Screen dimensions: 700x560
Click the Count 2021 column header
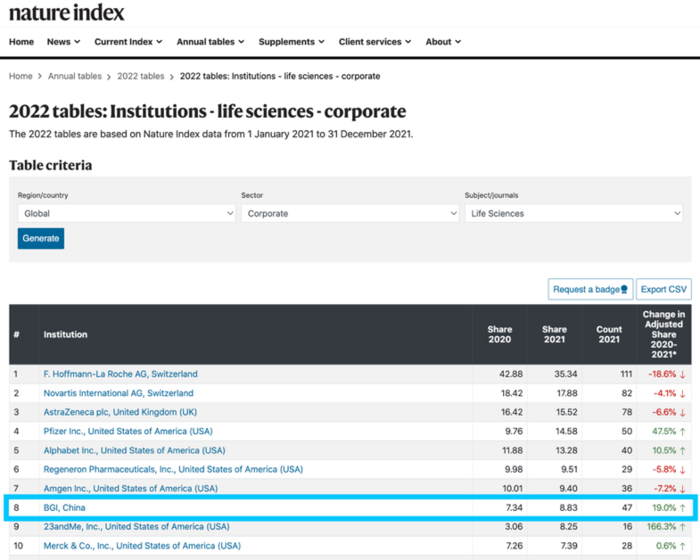coord(609,334)
